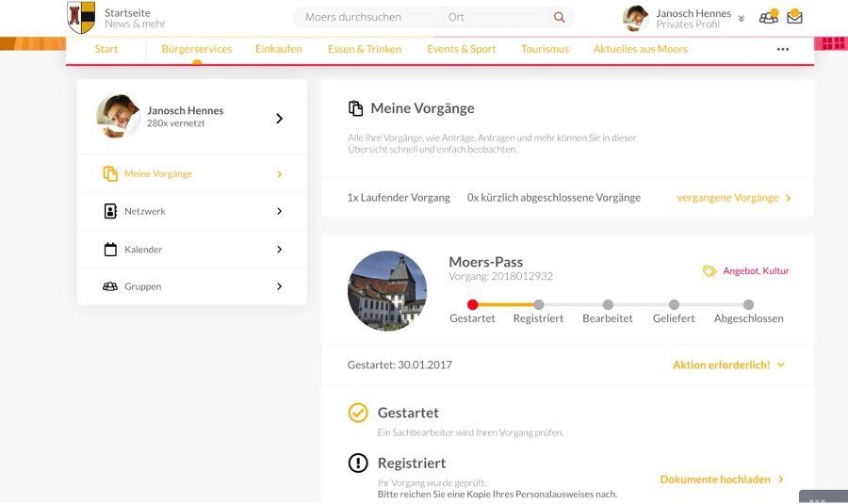Image resolution: width=848 pixels, height=504 pixels.
Task: Click the exclamation icon beside Registriert
Action: (358, 463)
